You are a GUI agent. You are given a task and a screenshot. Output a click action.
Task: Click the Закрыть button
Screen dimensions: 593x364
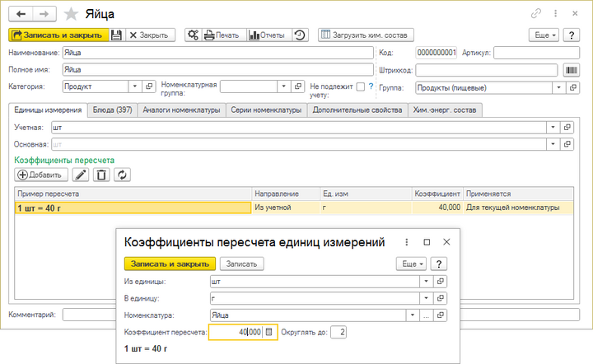pyautogui.click(x=149, y=35)
